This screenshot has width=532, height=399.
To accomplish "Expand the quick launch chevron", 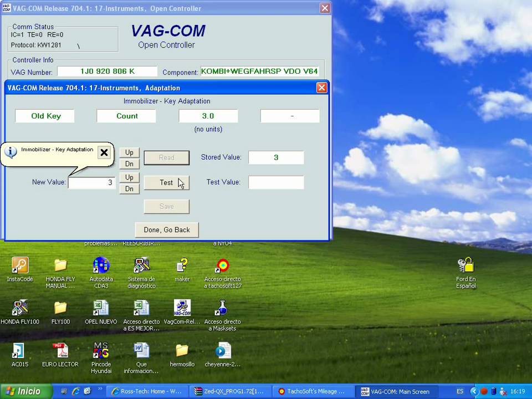I will (x=100, y=389).
